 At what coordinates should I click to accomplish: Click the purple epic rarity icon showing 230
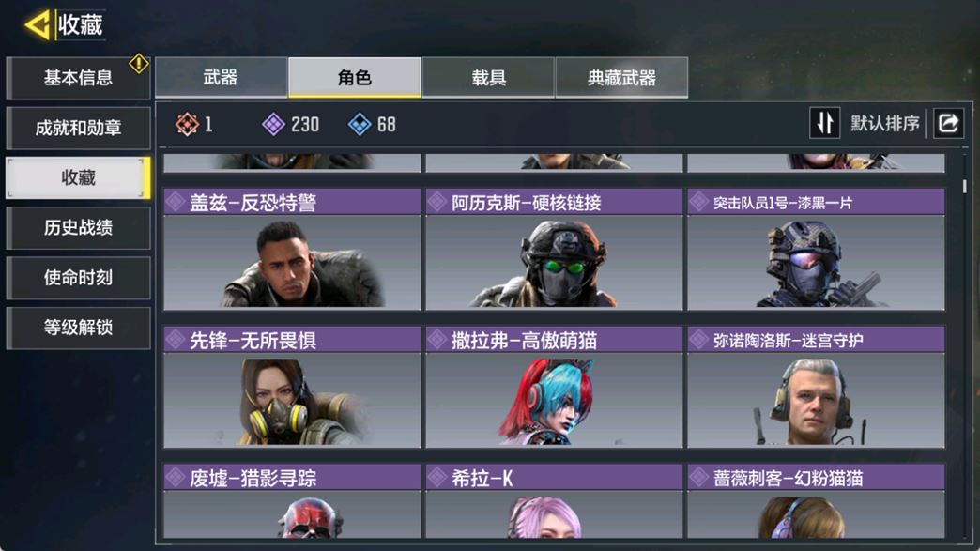tap(273, 124)
